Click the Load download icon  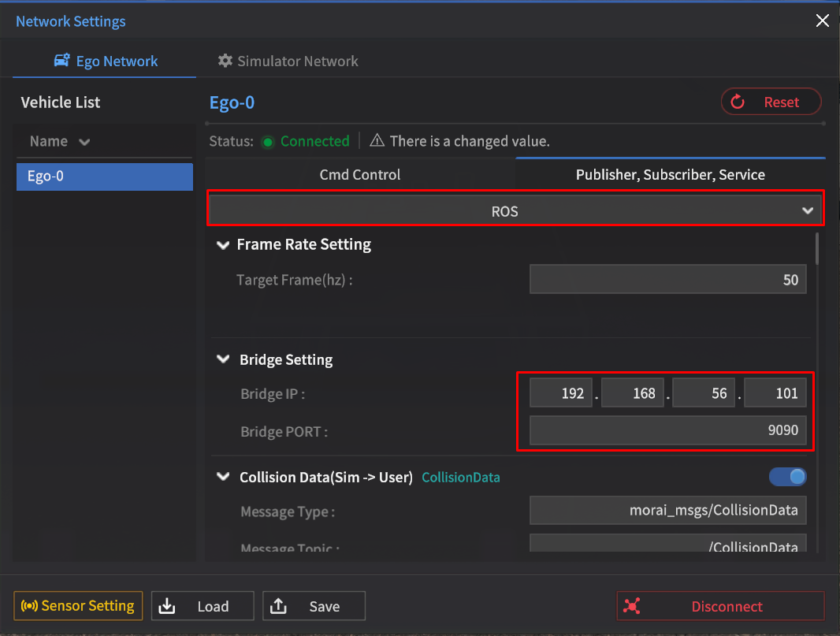[x=167, y=607]
